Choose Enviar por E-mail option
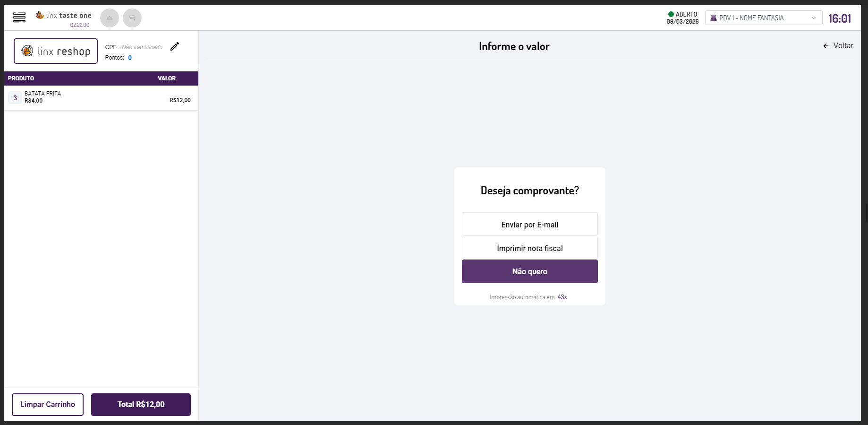 (529, 225)
